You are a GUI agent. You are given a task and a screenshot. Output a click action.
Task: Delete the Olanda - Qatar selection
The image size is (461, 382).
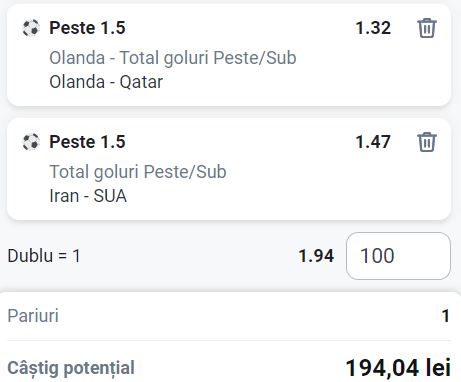pyautogui.click(x=427, y=28)
